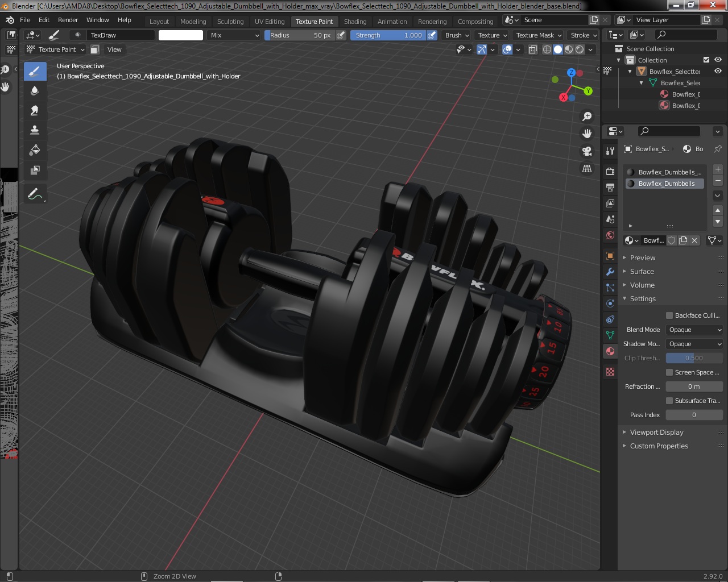Toggle X-ray view button
Image resolution: width=728 pixels, height=582 pixels.
(532, 49)
